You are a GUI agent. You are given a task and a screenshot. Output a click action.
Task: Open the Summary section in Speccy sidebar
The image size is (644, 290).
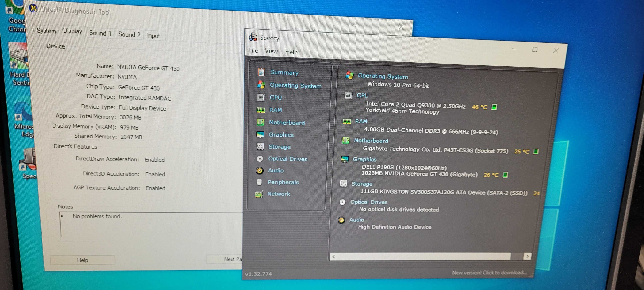[284, 72]
